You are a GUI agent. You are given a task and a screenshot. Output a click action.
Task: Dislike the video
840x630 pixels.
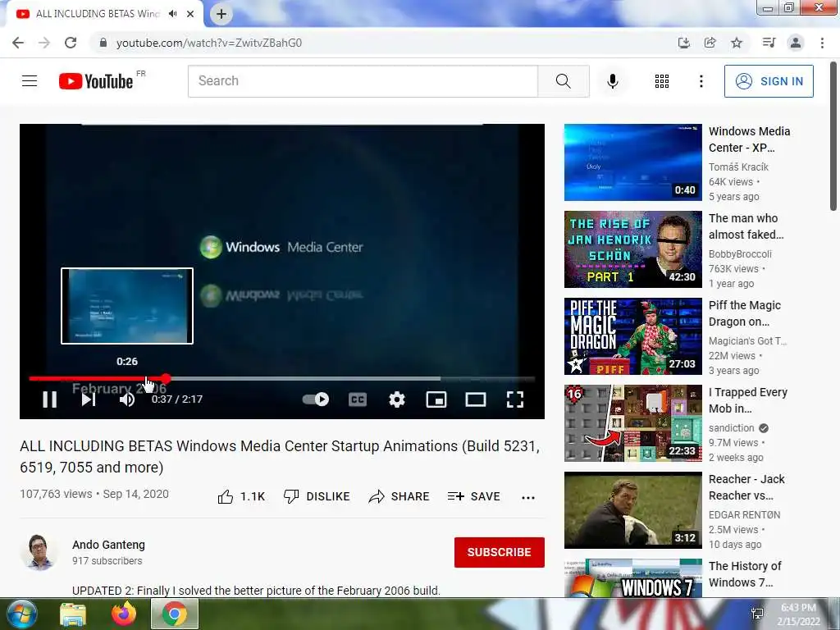pos(317,496)
